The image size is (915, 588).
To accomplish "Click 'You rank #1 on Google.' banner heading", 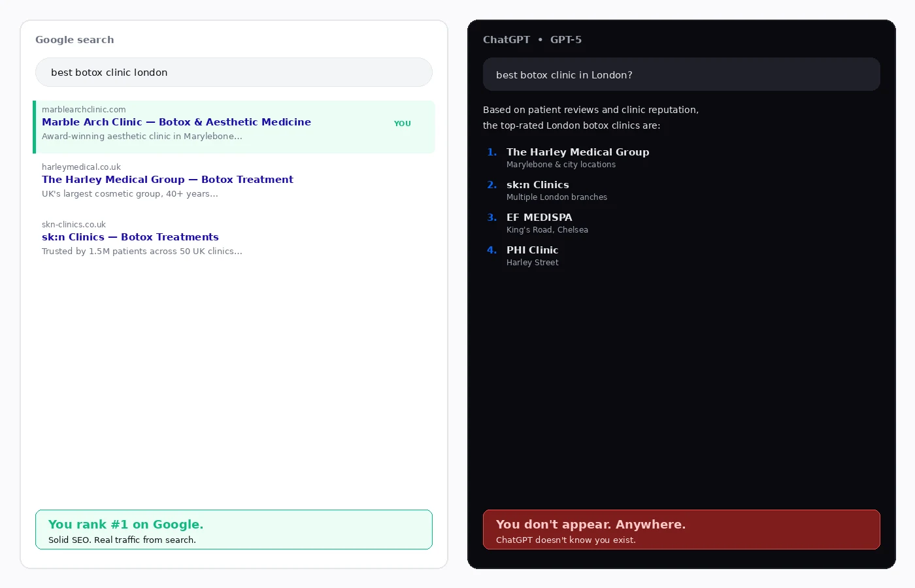I will tap(126, 525).
